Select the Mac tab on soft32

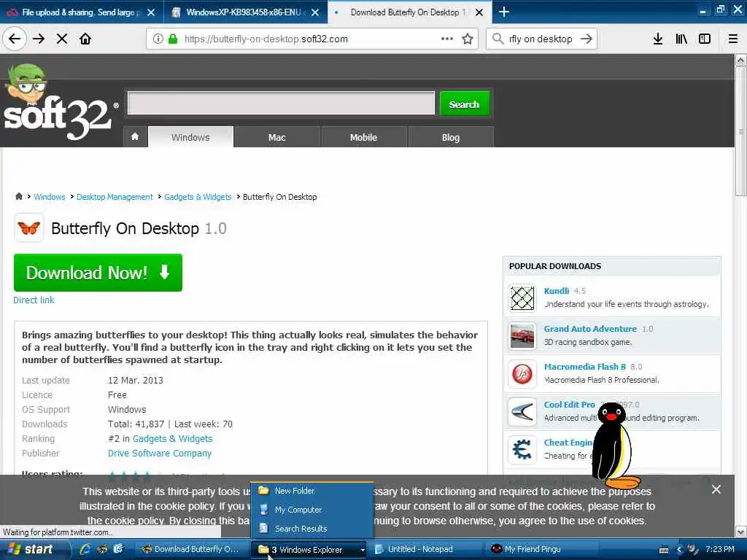(x=276, y=137)
